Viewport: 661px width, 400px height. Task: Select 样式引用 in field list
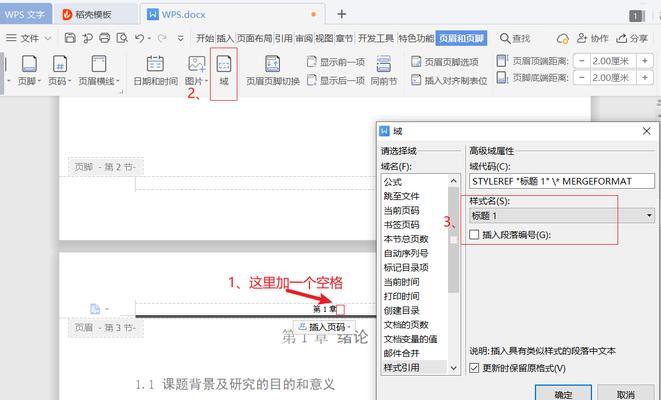coord(414,367)
